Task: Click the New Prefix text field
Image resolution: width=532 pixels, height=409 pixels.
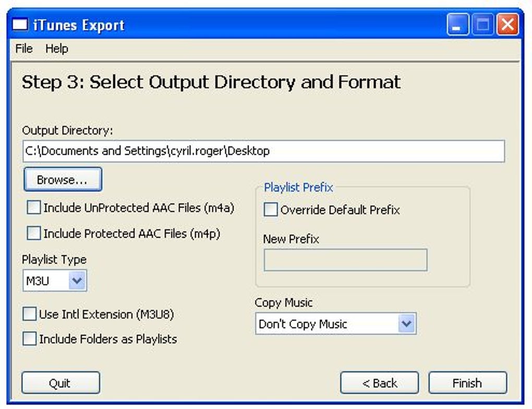Action: [345, 260]
